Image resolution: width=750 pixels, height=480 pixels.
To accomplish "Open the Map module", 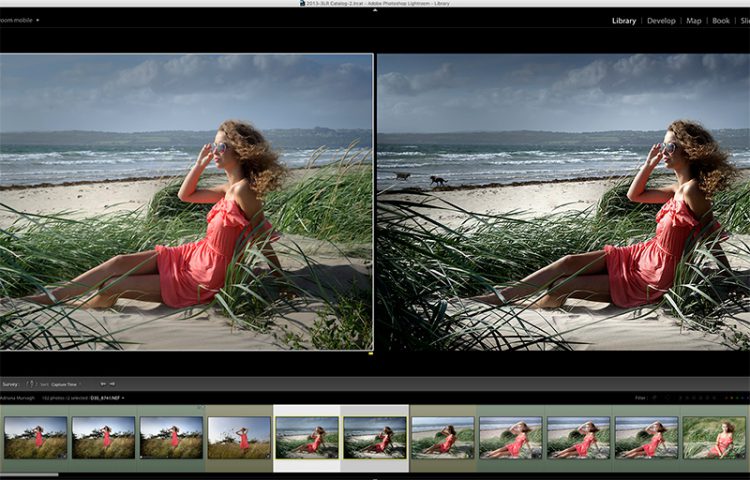I will click(694, 21).
